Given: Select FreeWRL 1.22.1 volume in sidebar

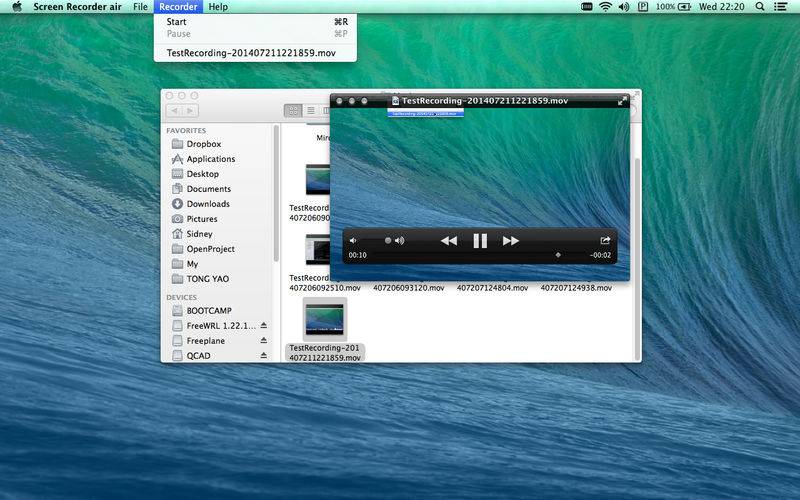Looking at the screenshot, I should coord(220,326).
